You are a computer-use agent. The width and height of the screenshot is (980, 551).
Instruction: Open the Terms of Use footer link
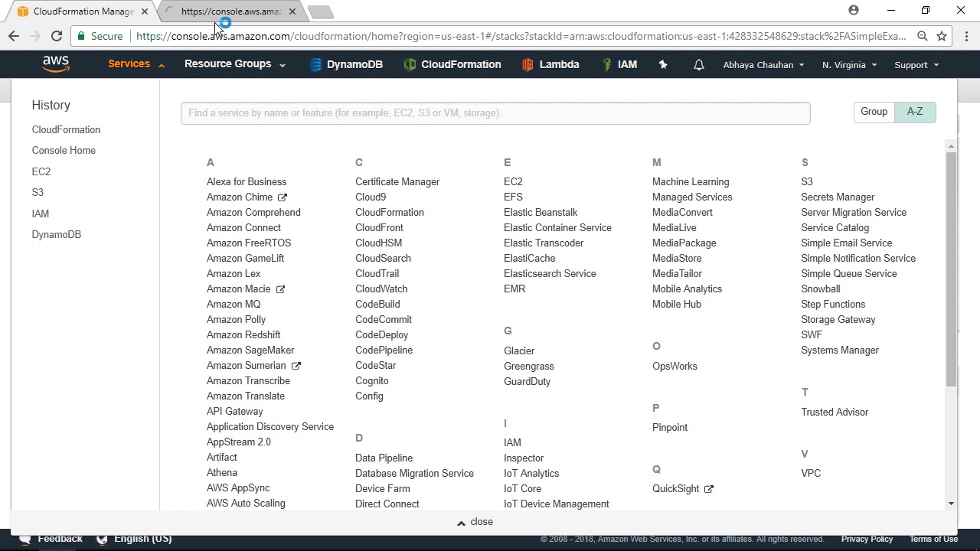[933, 539]
